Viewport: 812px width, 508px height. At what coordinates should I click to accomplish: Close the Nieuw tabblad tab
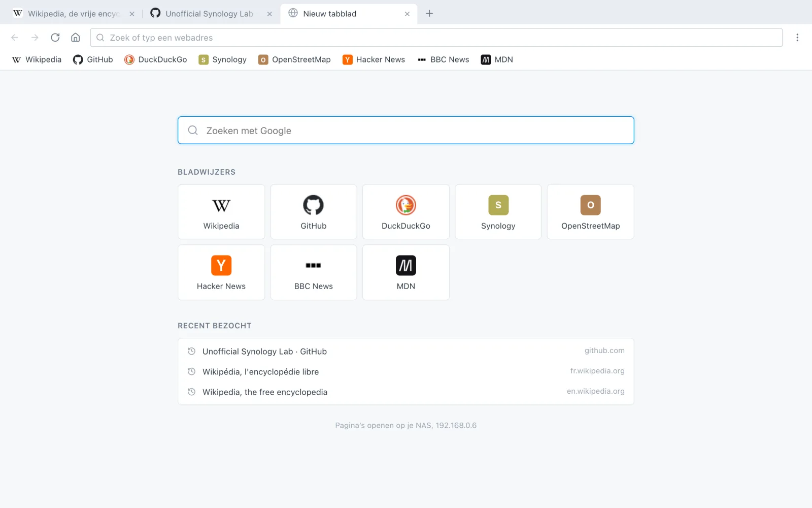407,14
